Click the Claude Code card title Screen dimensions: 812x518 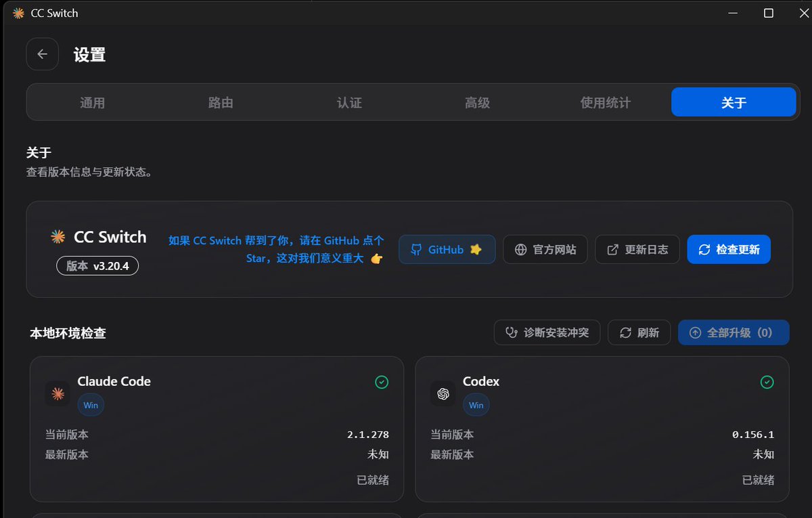tap(114, 381)
